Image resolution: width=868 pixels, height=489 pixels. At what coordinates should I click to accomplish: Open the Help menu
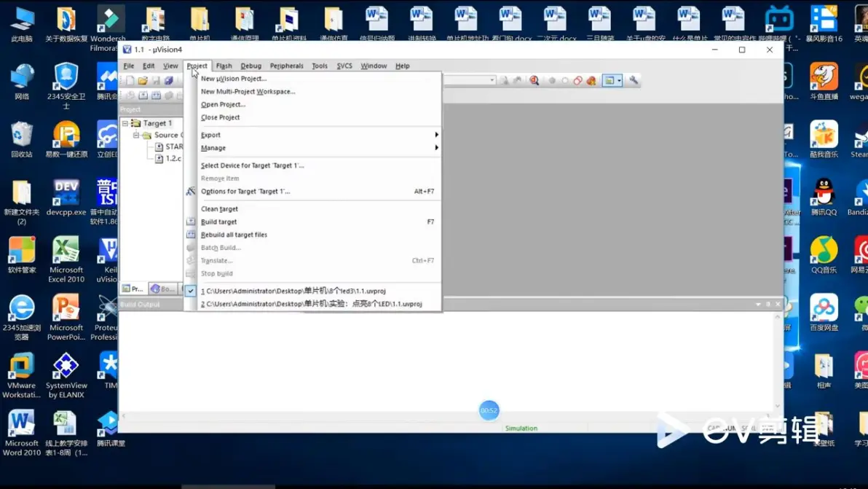(403, 66)
